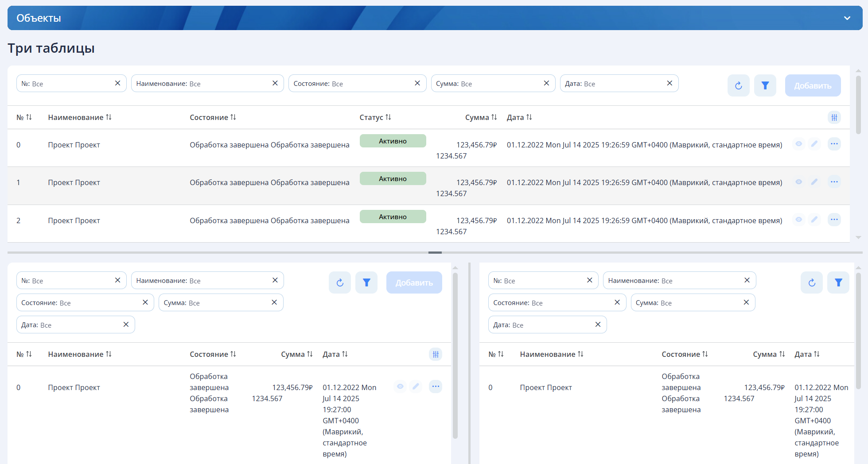Click bottom-right table vertical scrollbar

pyautogui.click(x=858, y=331)
